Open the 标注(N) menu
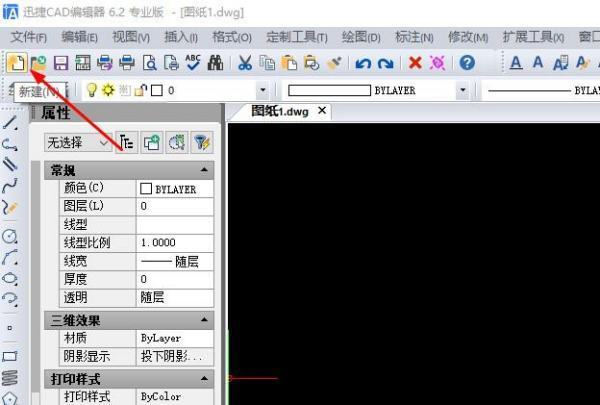 414,37
